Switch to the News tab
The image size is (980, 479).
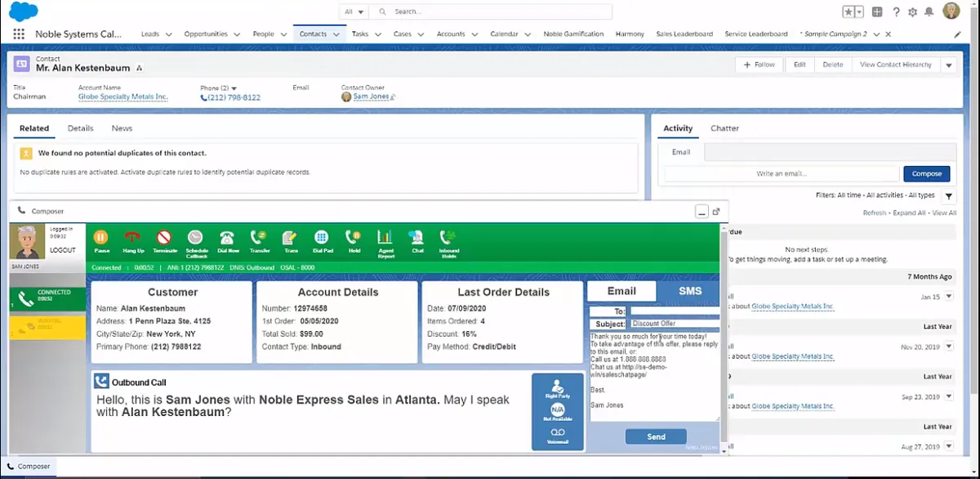point(122,128)
